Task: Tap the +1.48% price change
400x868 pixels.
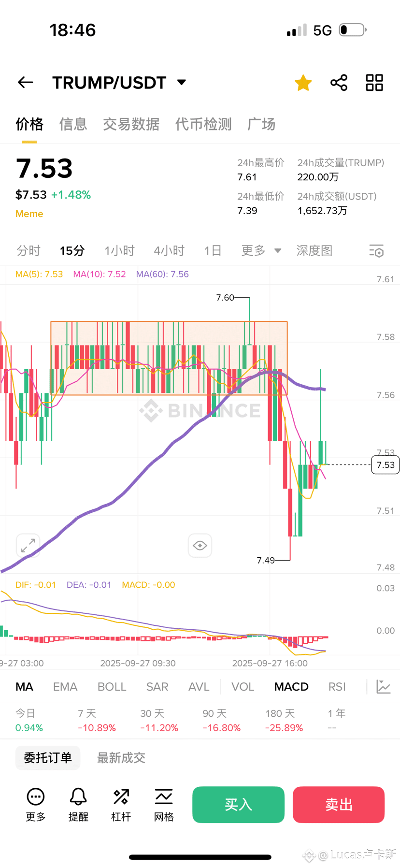Action: 71,195
